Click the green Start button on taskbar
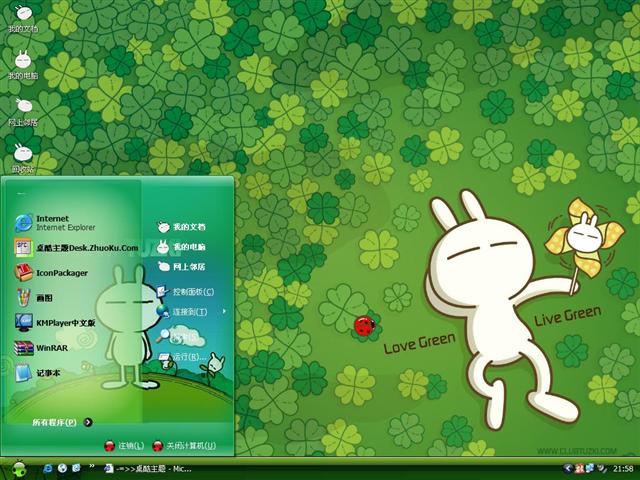640x480 pixels. tap(18, 469)
